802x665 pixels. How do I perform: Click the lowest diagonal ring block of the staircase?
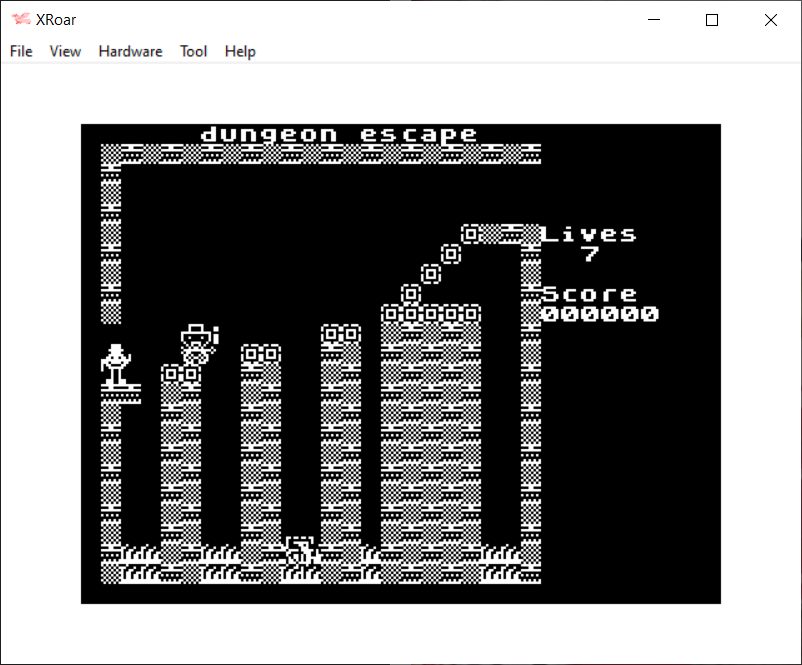coord(411,294)
